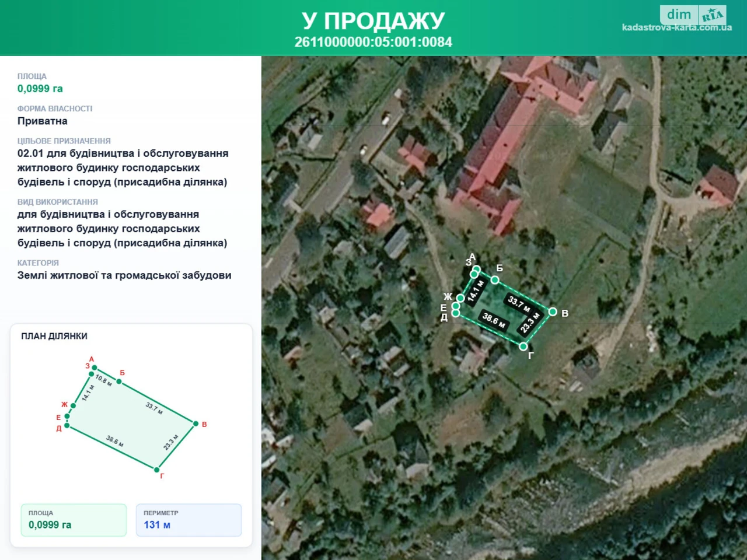
Task: Click the 23.3 м edge label on map
Action: coord(530,323)
